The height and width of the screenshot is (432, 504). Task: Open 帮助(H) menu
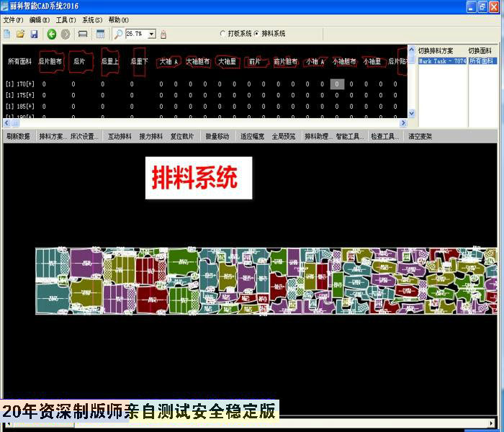tap(118, 20)
